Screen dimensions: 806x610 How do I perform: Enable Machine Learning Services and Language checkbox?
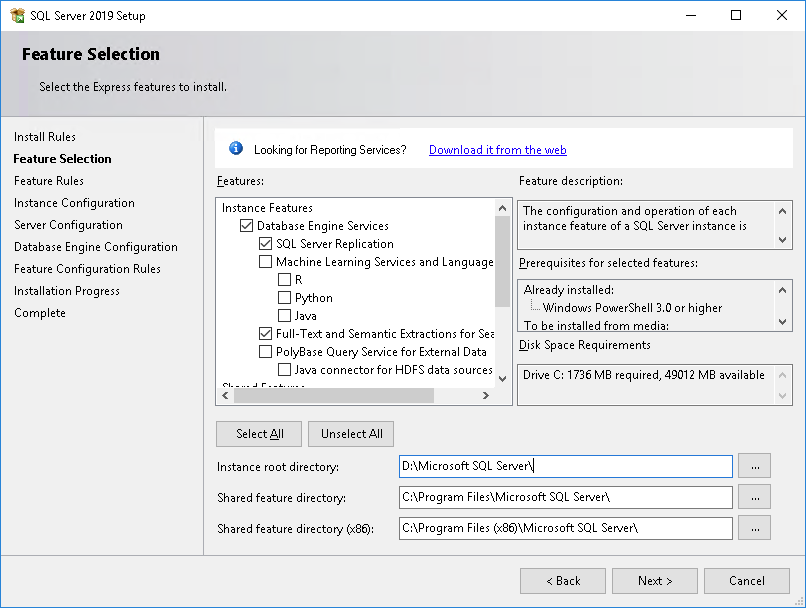click(265, 262)
